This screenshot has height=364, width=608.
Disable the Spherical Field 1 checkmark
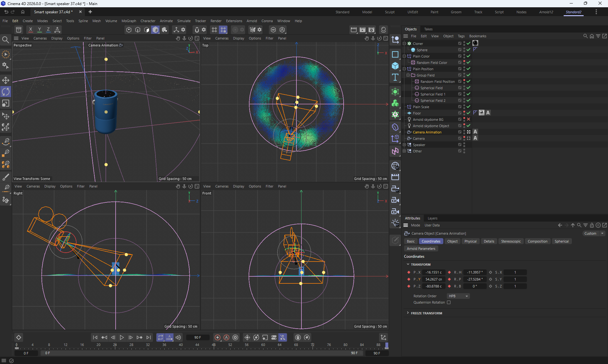[x=468, y=94]
